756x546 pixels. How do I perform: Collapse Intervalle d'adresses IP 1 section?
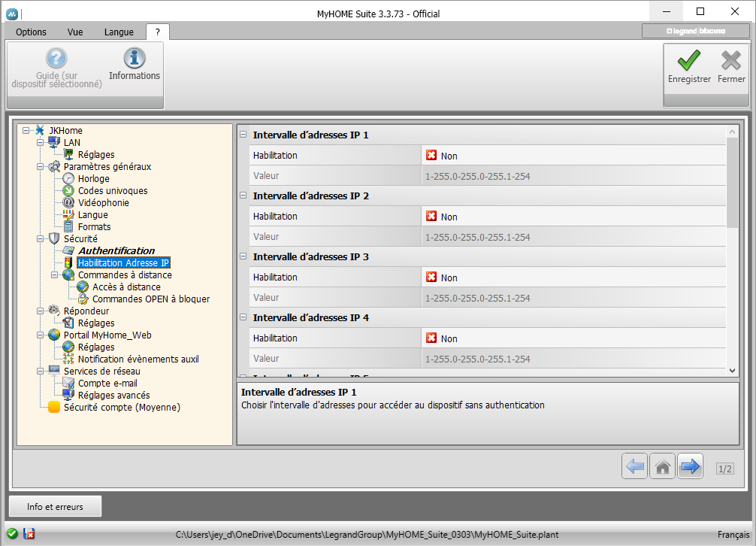(x=243, y=135)
